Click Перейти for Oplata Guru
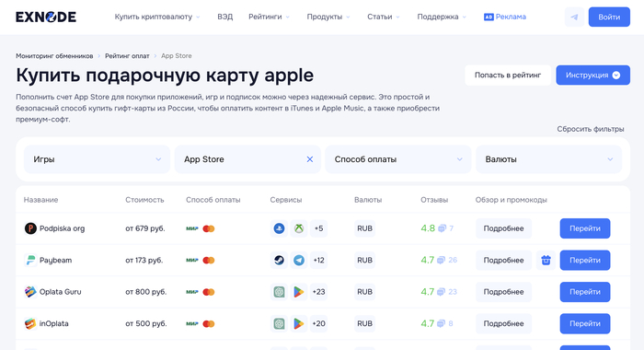The height and width of the screenshot is (350, 644). tap(585, 292)
